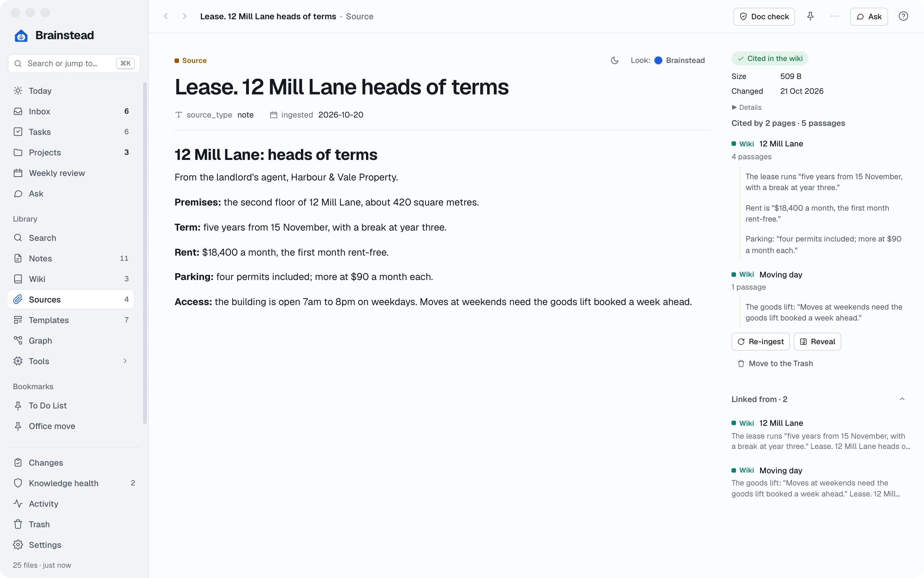Click the Library Search magnifier icon

(x=18, y=238)
